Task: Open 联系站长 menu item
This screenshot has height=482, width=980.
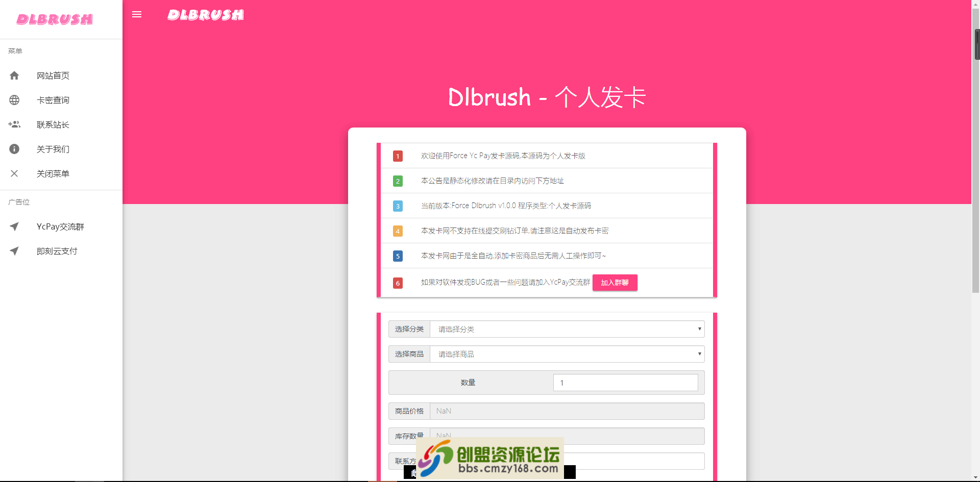Action: point(61,124)
